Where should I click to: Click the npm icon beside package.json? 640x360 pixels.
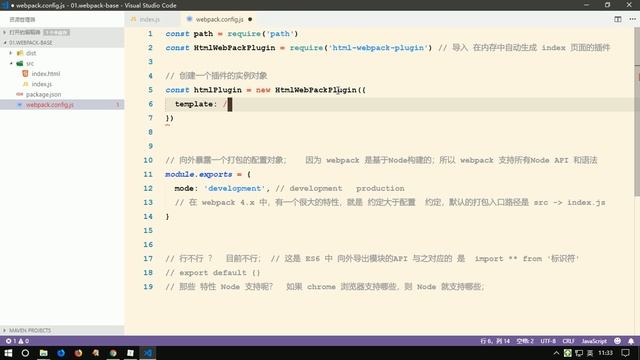coord(20,94)
